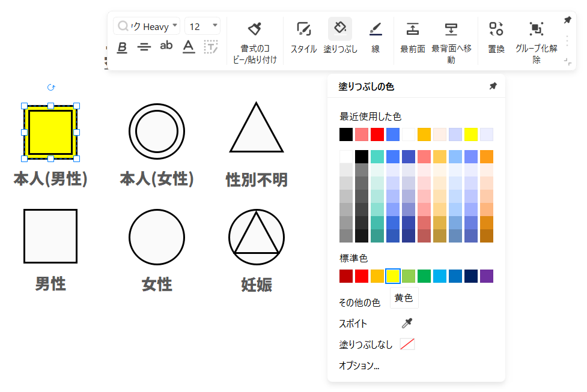Select the 本人(男性) square shape
Image resolution: width=587 pixels, height=392 pixels.
pos(50,130)
